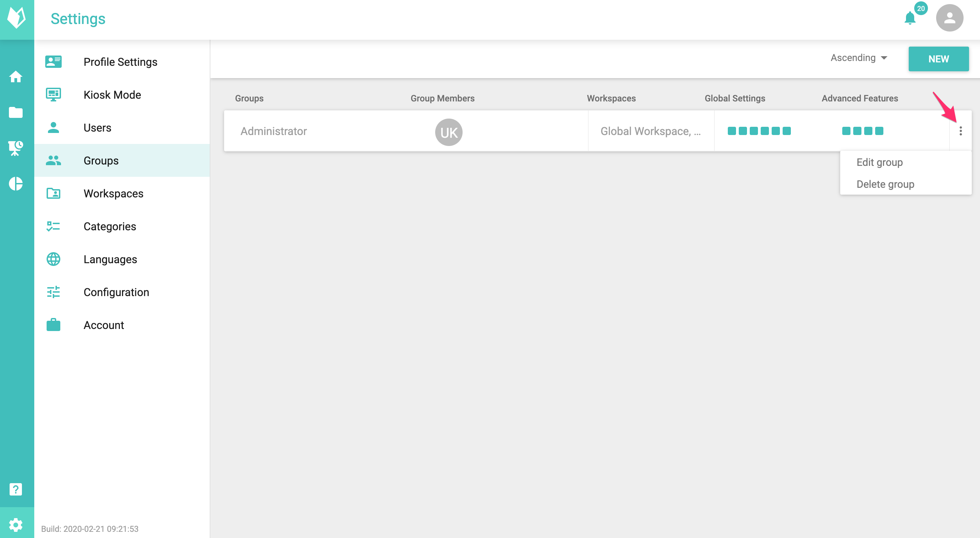Open the pie chart analytics icon
This screenshot has width=980, height=538.
[x=16, y=184]
